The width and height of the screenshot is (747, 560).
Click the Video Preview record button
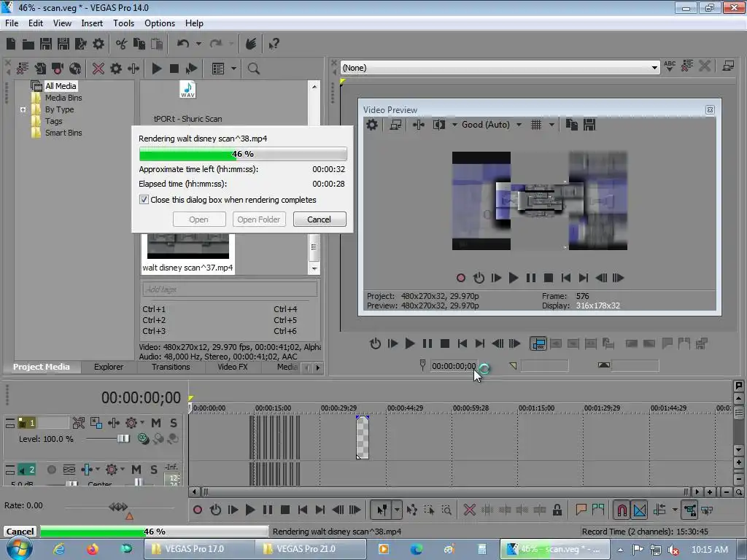461,278
